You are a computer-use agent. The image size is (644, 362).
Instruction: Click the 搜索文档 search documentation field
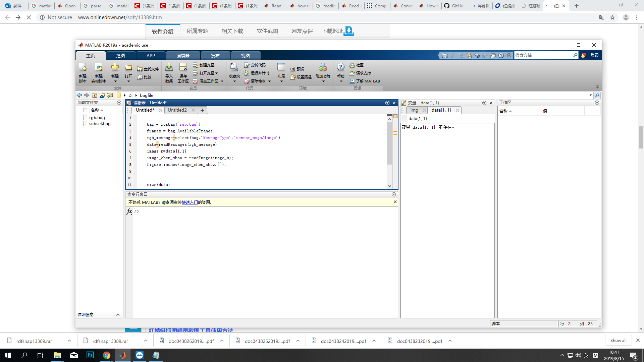point(543,55)
